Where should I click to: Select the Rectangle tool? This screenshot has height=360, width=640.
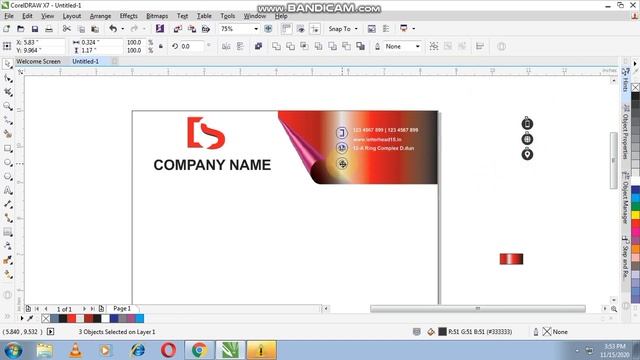tap(7, 149)
